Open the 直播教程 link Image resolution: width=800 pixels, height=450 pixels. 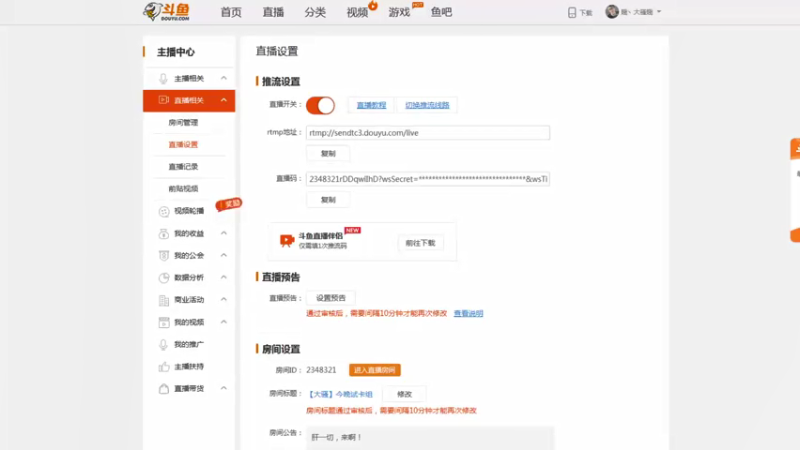[371, 105]
